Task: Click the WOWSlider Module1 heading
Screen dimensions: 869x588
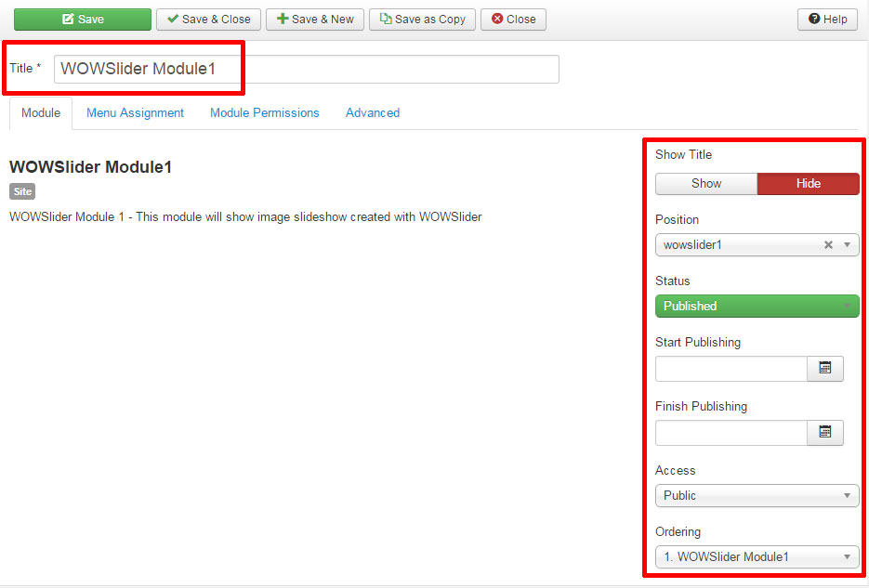Action: pos(90,167)
